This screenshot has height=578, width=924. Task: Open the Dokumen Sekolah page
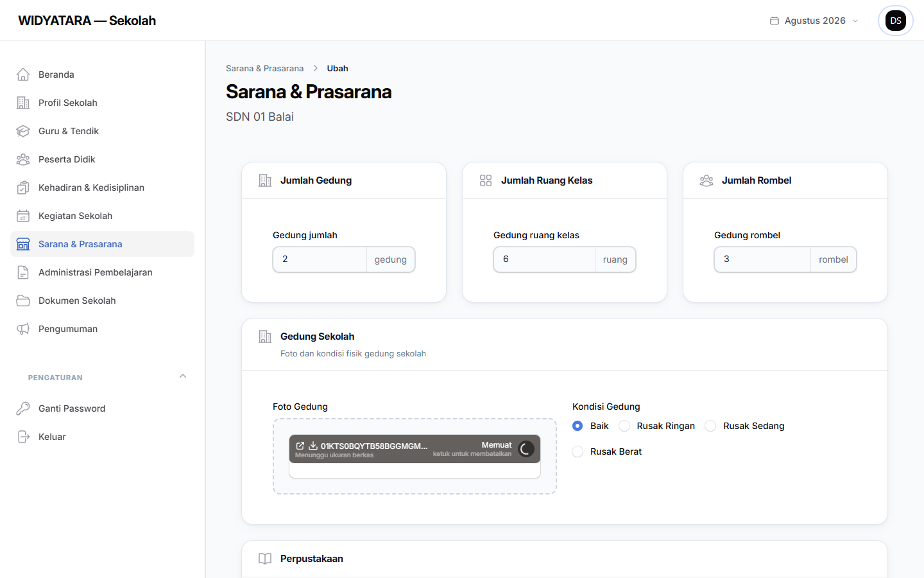tap(102, 301)
